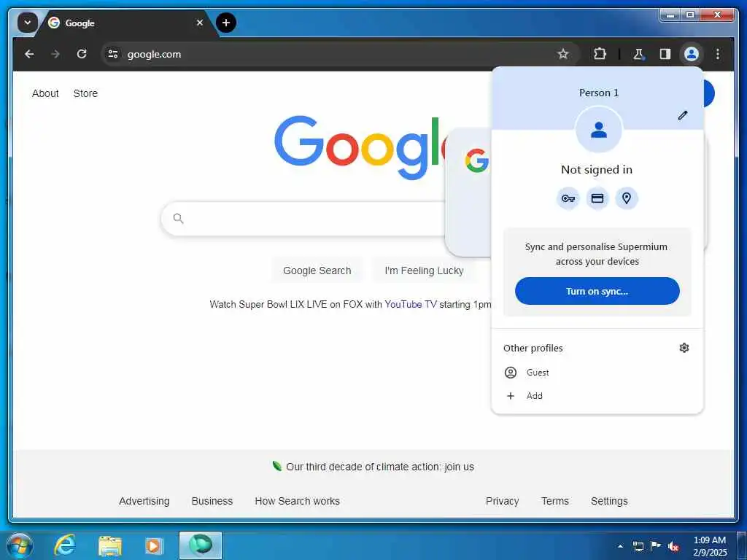Image resolution: width=747 pixels, height=560 pixels.
Task: Open the Windows Start button
Action: tap(19, 545)
